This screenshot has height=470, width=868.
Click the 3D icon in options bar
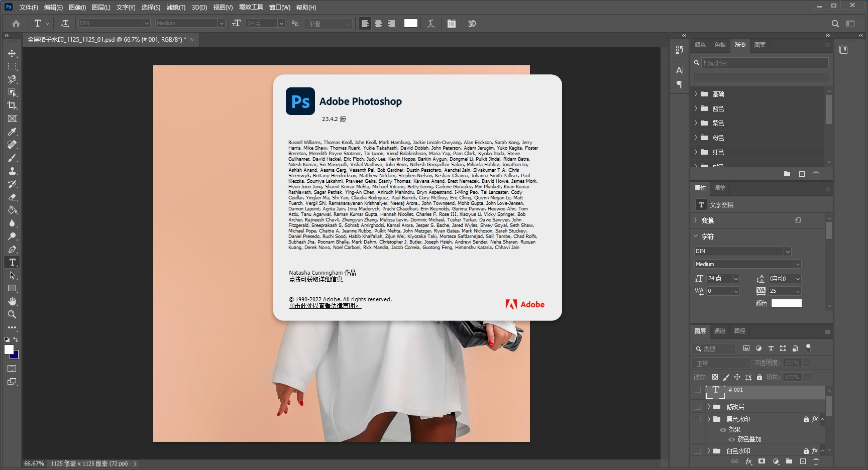tap(471, 23)
